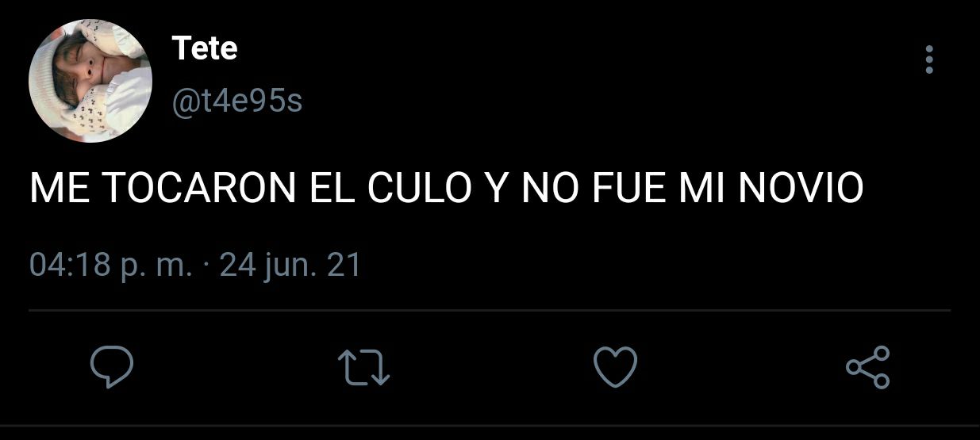The image size is (980, 440).
Task: Open the @t4e95s handle profile
Action: click(x=237, y=101)
